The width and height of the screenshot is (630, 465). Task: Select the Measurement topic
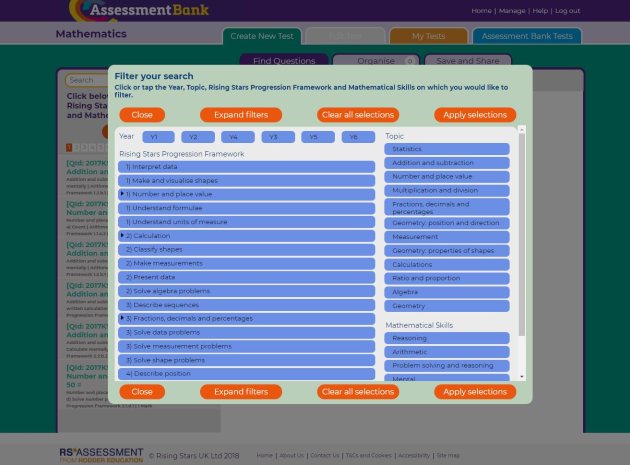pyautogui.click(x=447, y=237)
